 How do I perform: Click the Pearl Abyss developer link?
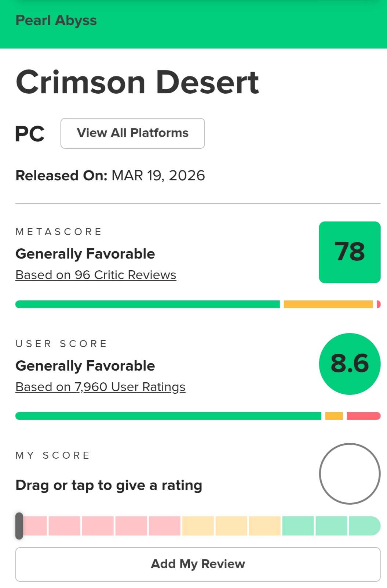(x=56, y=21)
